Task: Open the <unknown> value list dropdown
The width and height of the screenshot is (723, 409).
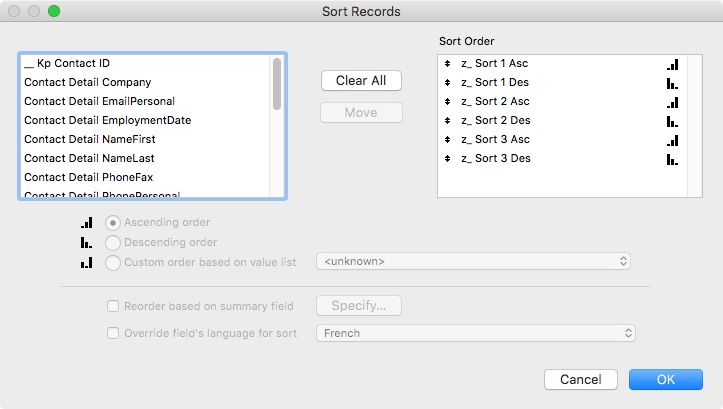Action: pyautogui.click(x=473, y=262)
